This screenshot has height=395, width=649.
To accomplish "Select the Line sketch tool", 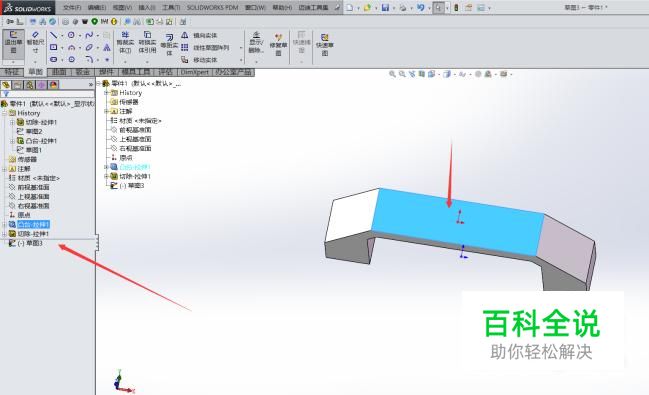I will coord(53,35).
